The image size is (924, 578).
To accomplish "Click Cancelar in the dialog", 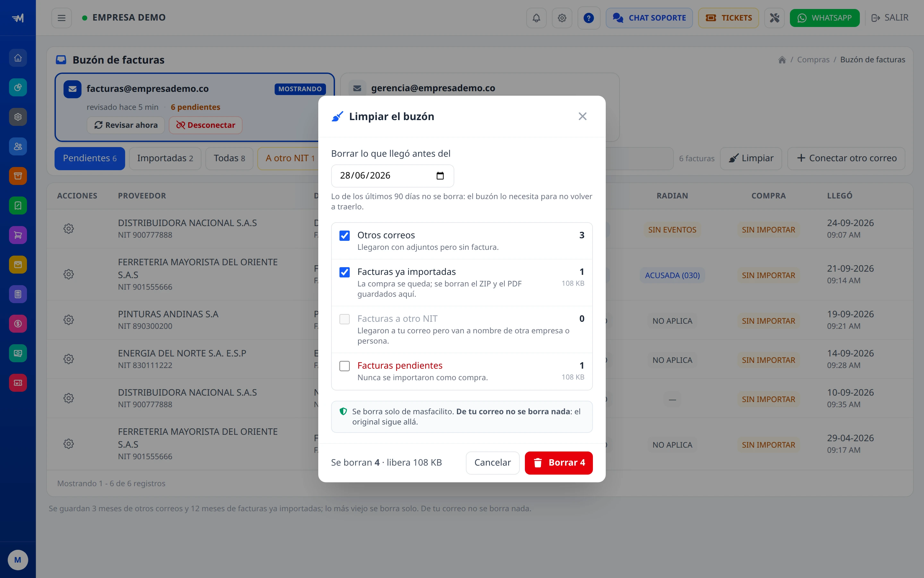I will tap(492, 463).
